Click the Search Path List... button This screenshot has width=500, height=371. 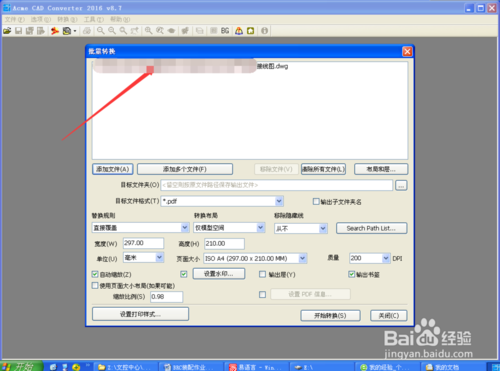[x=371, y=228]
